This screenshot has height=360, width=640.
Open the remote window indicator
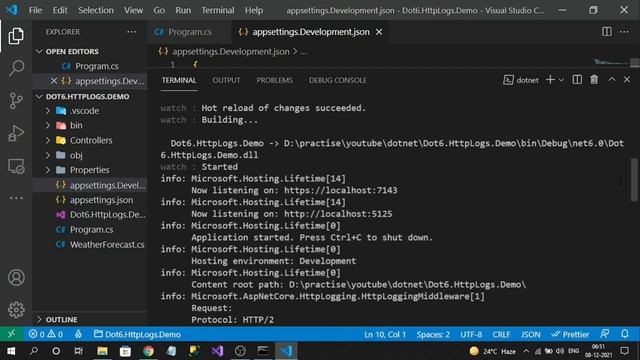click(x=11, y=334)
